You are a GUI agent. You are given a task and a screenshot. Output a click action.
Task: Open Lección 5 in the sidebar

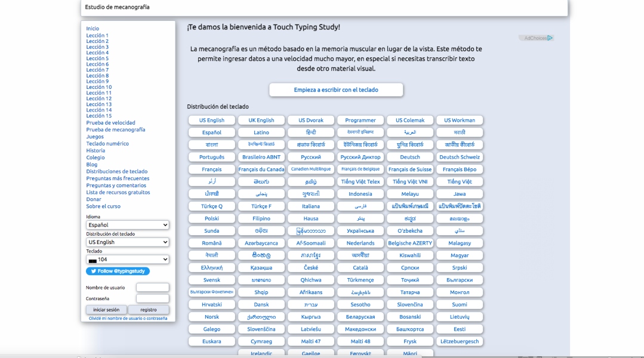point(97,58)
